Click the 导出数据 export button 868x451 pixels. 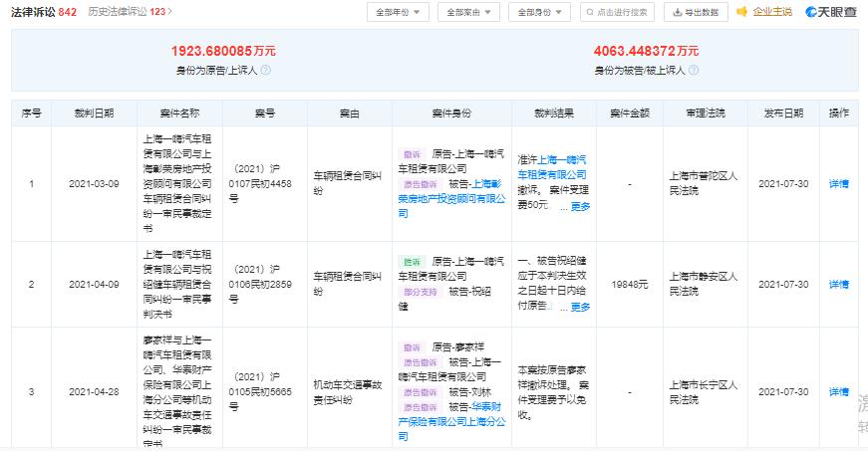696,13
